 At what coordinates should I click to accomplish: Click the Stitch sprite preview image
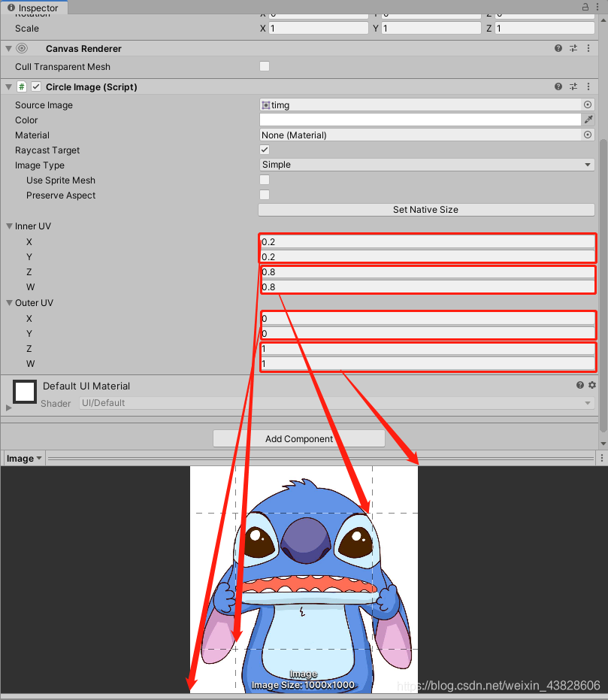(304, 580)
